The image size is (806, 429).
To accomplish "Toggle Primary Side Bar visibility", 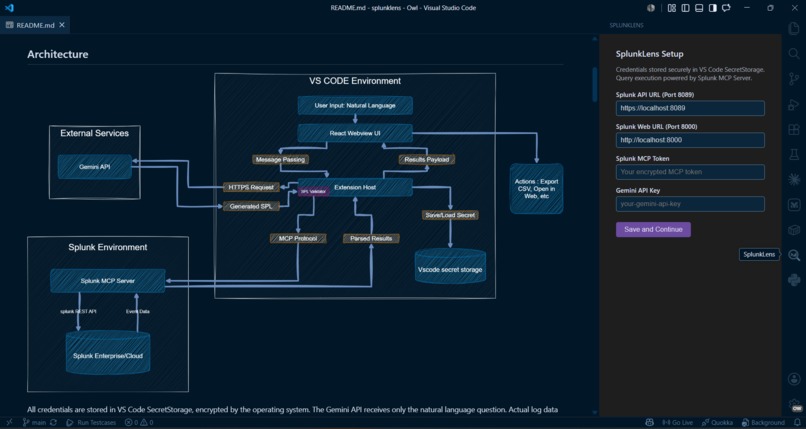I will tap(685, 8).
